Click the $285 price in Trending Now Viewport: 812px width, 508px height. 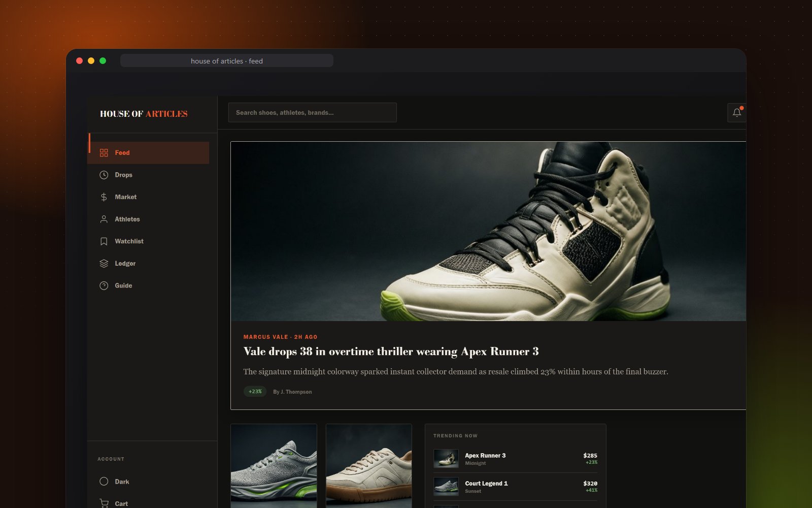coord(590,456)
